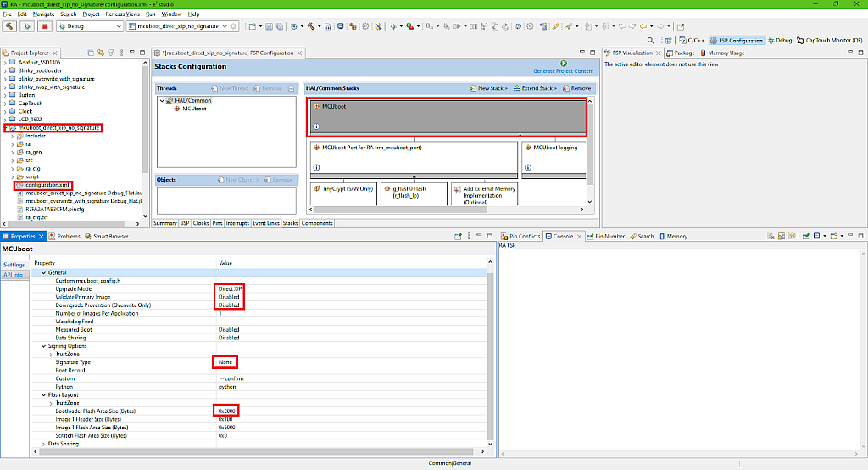Select the MCUboot Port for RA block

[412, 158]
